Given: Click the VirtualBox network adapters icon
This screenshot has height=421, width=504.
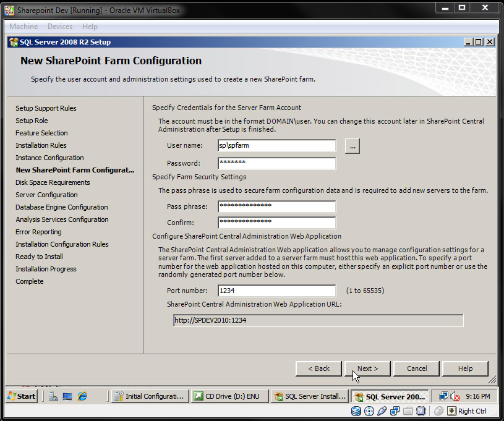Looking at the screenshot, I should 395,411.
